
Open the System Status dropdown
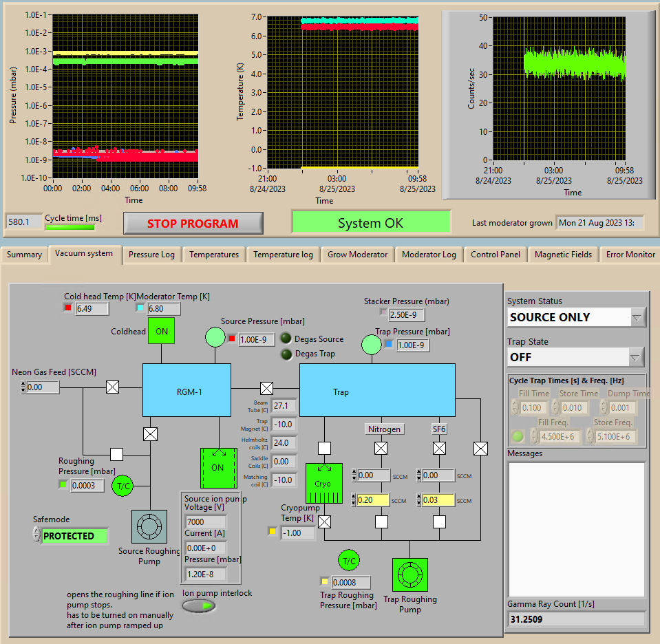[637, 317]
